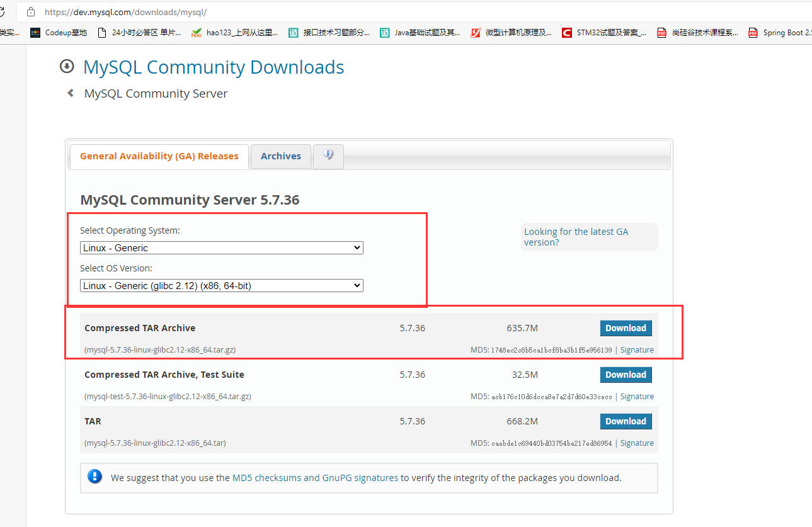This screenshot has height=527, width=812.
Task: Switch to General Availability (GA) Releases tab
Action: pos(159,156)
